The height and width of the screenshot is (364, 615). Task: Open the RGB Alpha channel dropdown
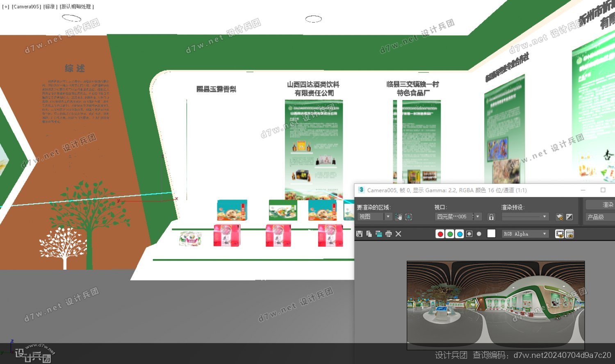click(525, 234)
